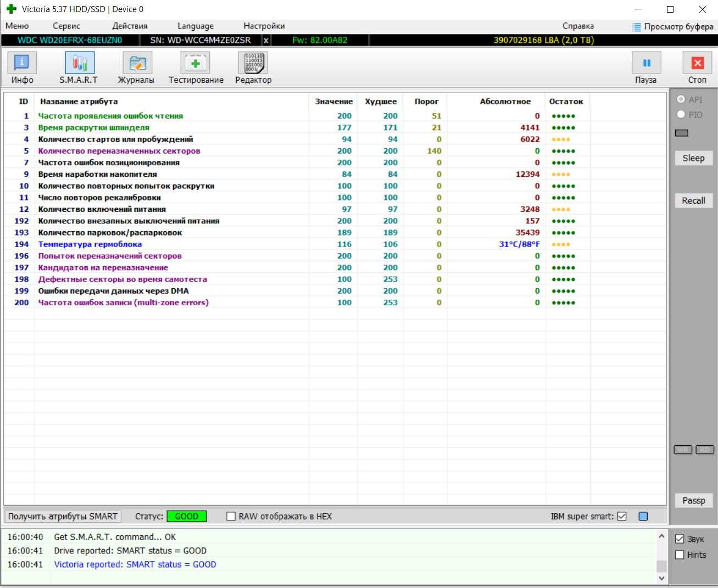Click the Получить атрибуты SMART button
This screenshot has height=588, width=718.
tap(63, 516)
